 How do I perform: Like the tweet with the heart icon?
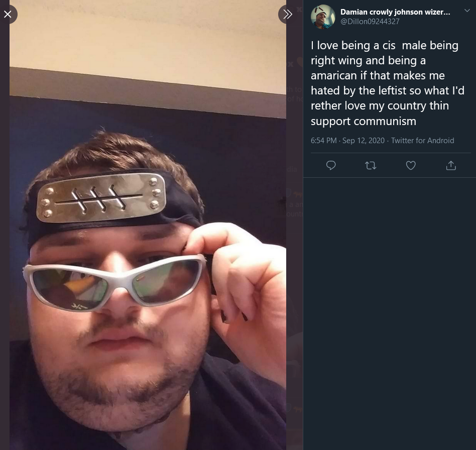410,166
